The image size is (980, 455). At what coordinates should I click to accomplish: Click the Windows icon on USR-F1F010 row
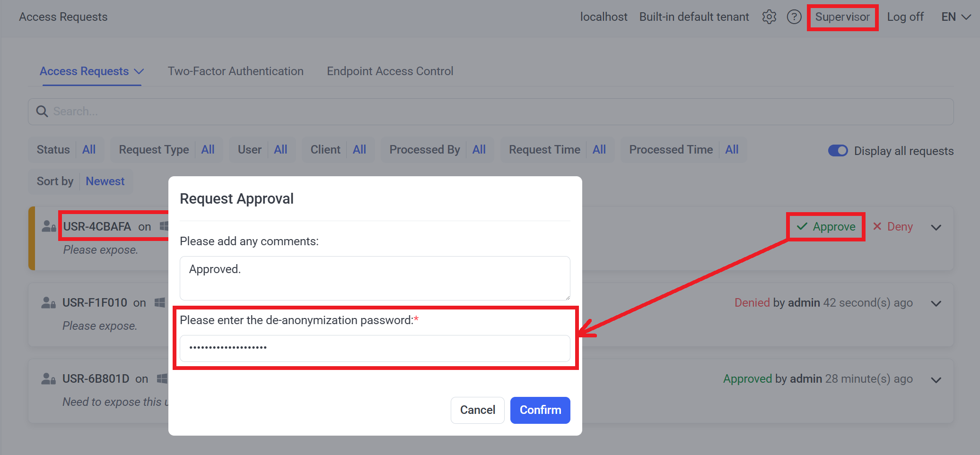pos(160,302)
